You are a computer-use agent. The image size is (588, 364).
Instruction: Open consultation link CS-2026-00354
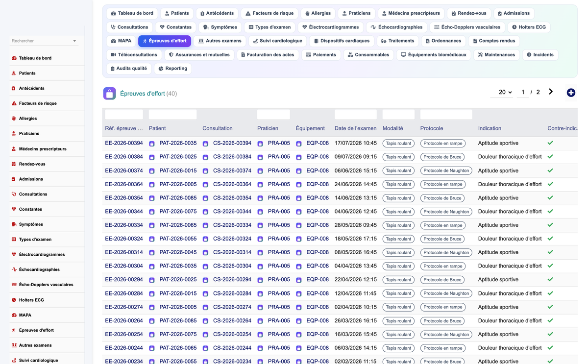[232, 198]
